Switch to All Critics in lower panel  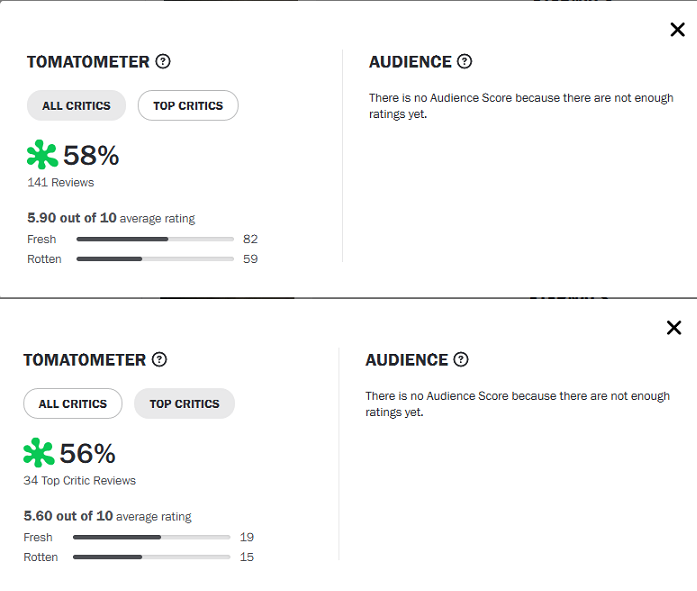pos(73,404)
